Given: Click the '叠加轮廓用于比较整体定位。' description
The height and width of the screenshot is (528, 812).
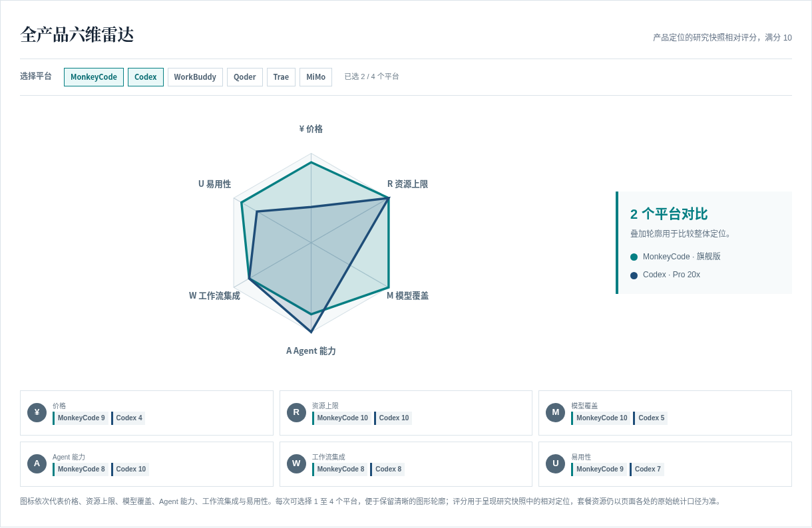Looking at the screenshot, I should click(x=682, y=234).
